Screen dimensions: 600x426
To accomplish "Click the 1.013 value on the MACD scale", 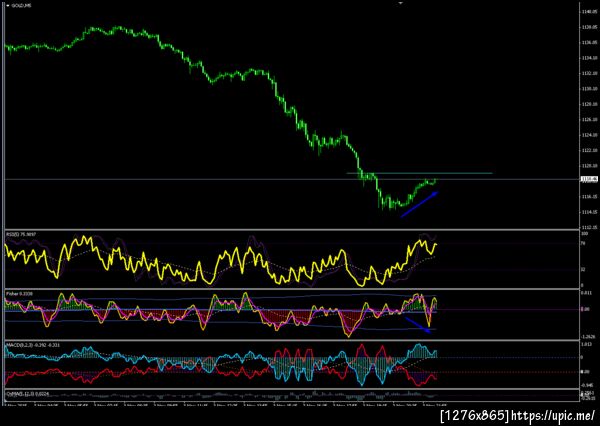I will pyautogui.click(x=586, y=344).
